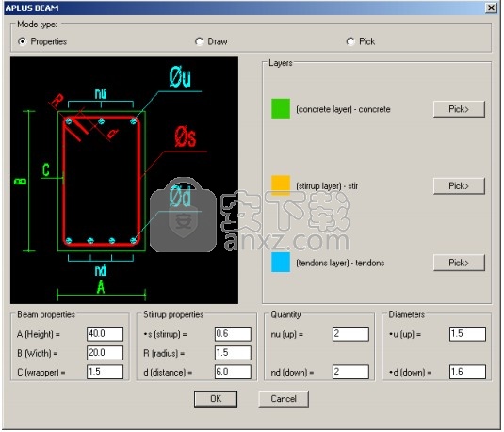The width and height of the screenshot is (504, 432).
Task: Click the orange stirrup layer color swatch
Action: (x=281, y=185)
